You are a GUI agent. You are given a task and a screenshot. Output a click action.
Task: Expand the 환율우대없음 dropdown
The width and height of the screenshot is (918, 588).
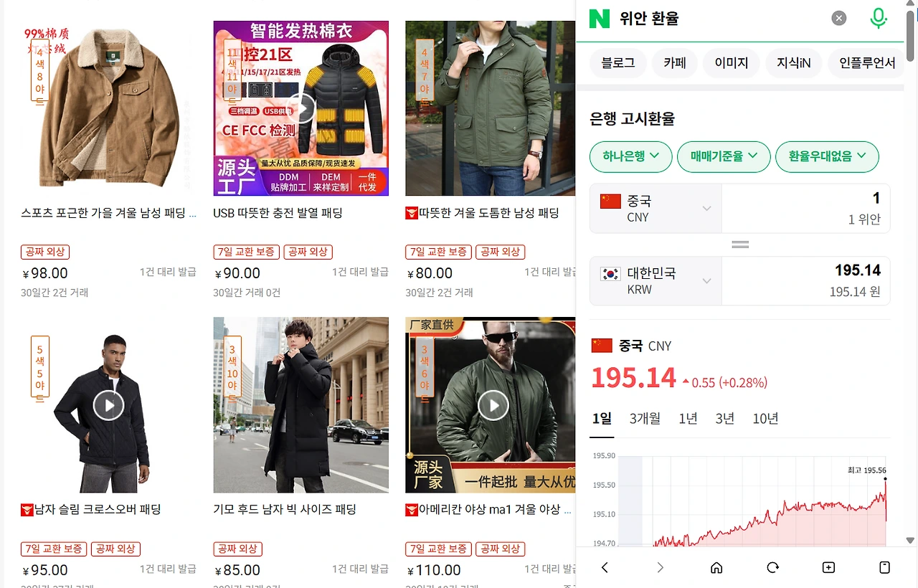tap(827, 156)
